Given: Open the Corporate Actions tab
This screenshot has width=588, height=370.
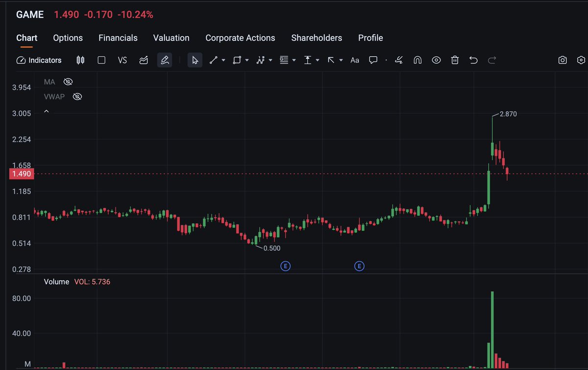Looking at the screenshot, I should tap(240, 38).
